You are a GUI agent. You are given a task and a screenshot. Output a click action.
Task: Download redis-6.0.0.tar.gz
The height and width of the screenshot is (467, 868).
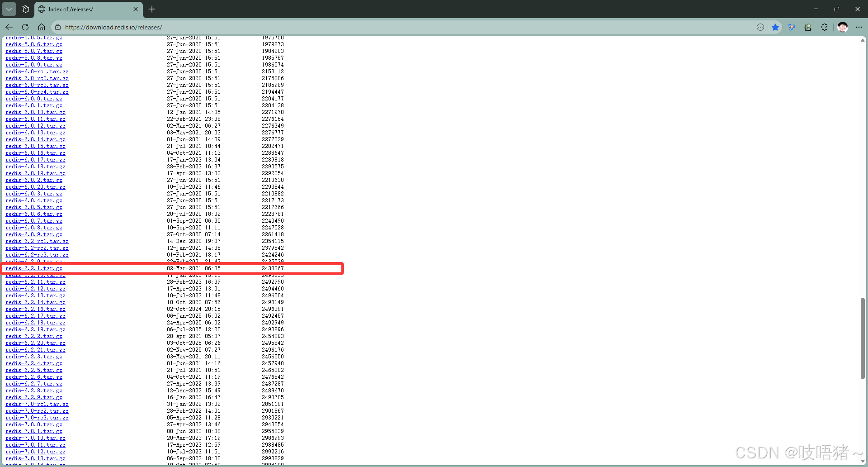[x=34, y=99]
